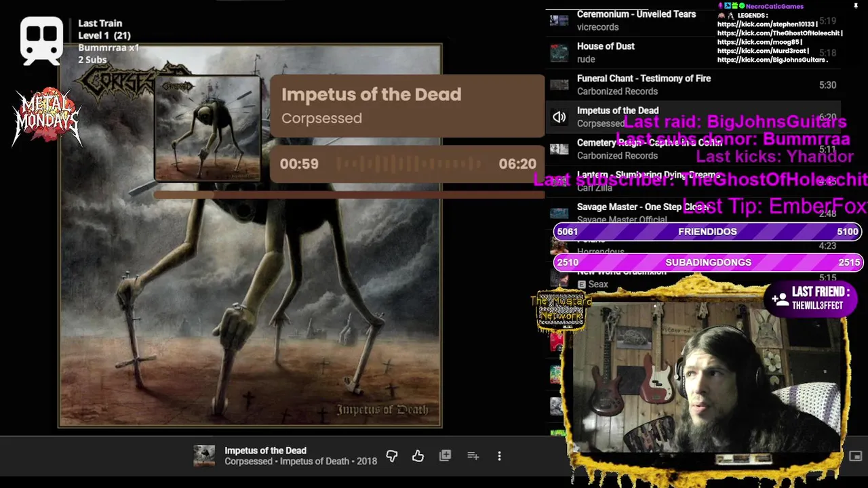Open kick.com/BigJohnsGuitars link in chat

(772, 60)
